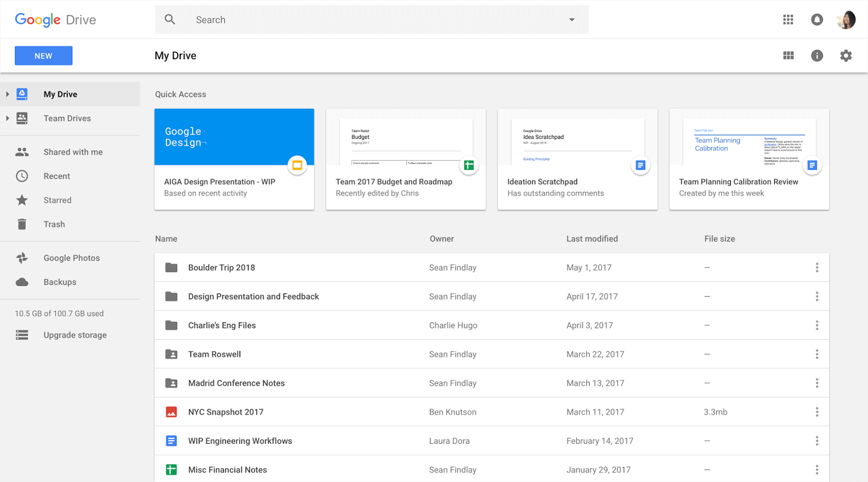Open the Google apps launcher grid
Image resolution: width=868 pixels, height=482 pixels.
tap(788, 19)
